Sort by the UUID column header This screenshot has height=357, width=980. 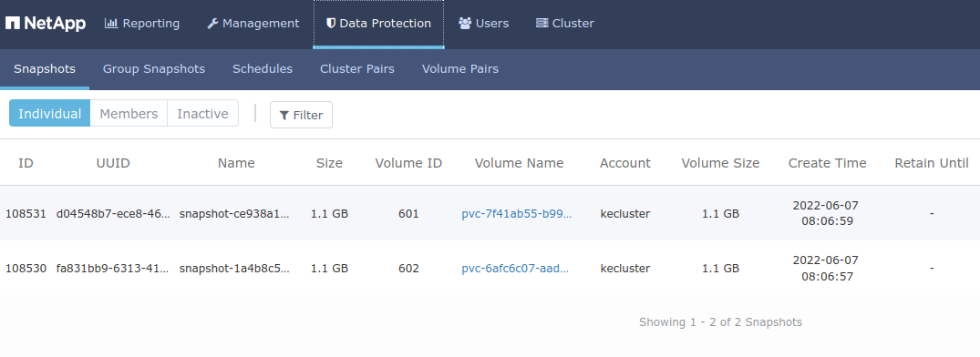(113, 163)
